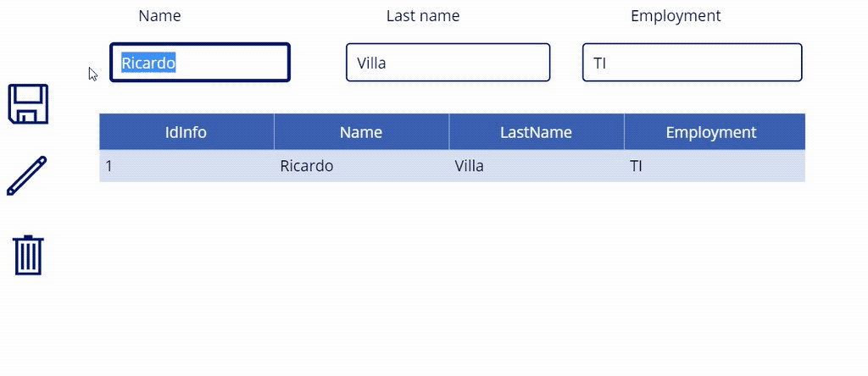Click the Employment input field

click(x=692, y=63)
